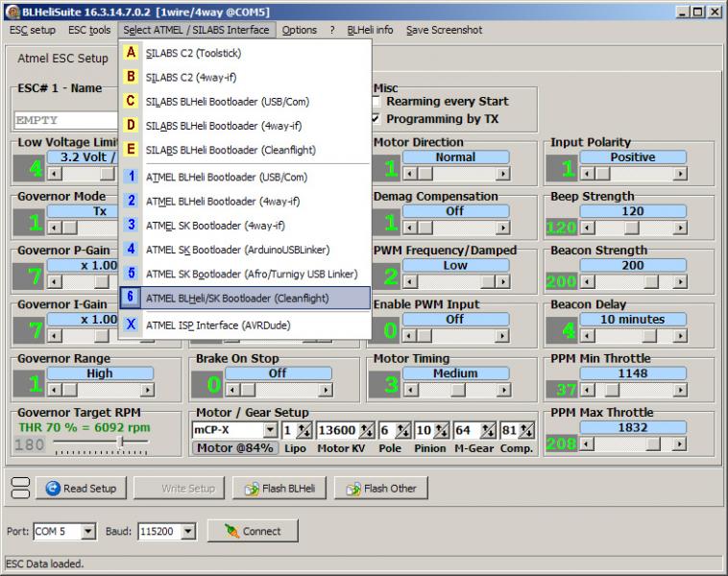The image size is (728, 576).
Task: Choose ATMEL SK Bootloader (ArduinoUSBLinker) icon 4
Action: [132, 250]
